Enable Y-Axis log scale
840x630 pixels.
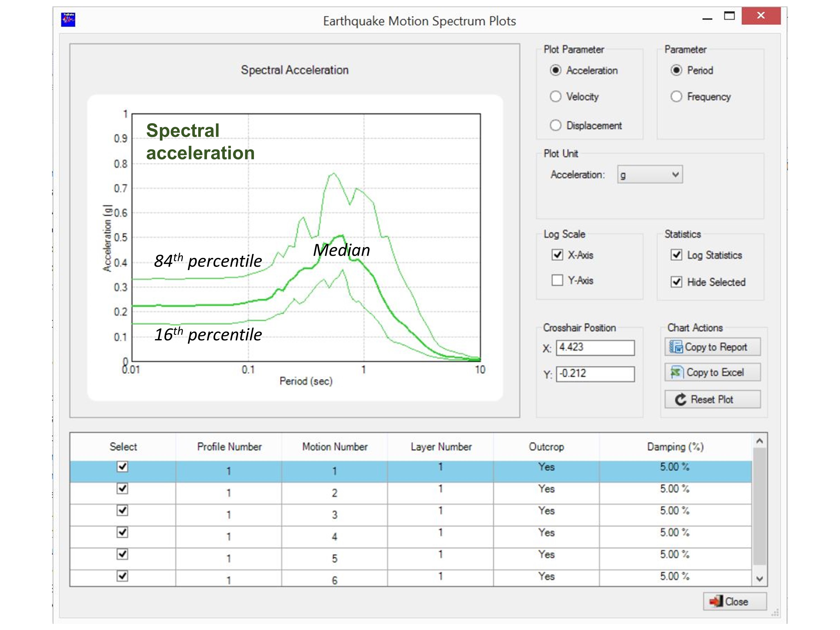[557, 280]
